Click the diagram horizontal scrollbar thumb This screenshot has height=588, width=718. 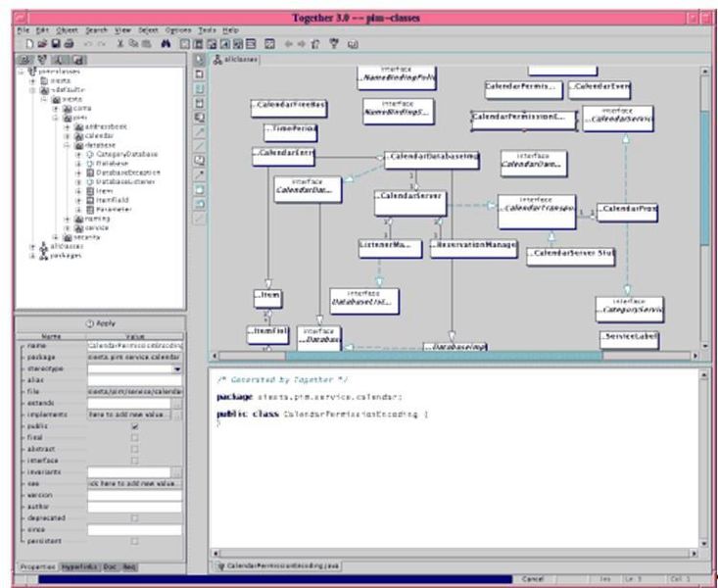[444, 356]
